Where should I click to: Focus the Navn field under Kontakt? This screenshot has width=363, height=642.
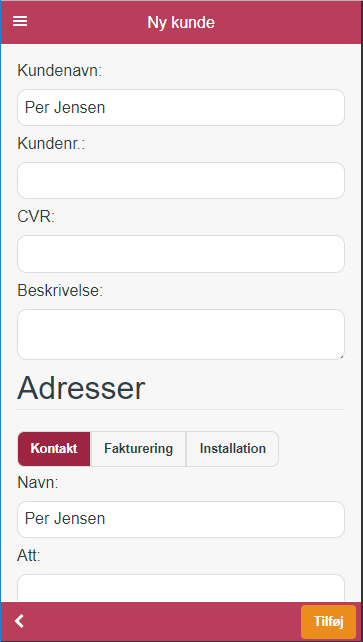pos(181,519)
